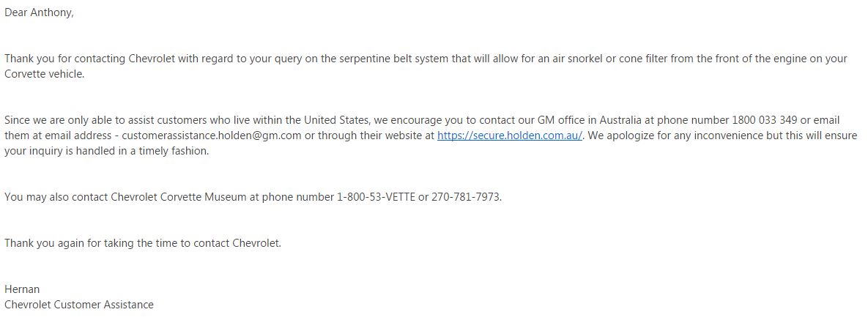The height and width of the screenshot is (323, 868).
Task: Click the greeting 'Dear Anthony,'
Action: (40, 13)
